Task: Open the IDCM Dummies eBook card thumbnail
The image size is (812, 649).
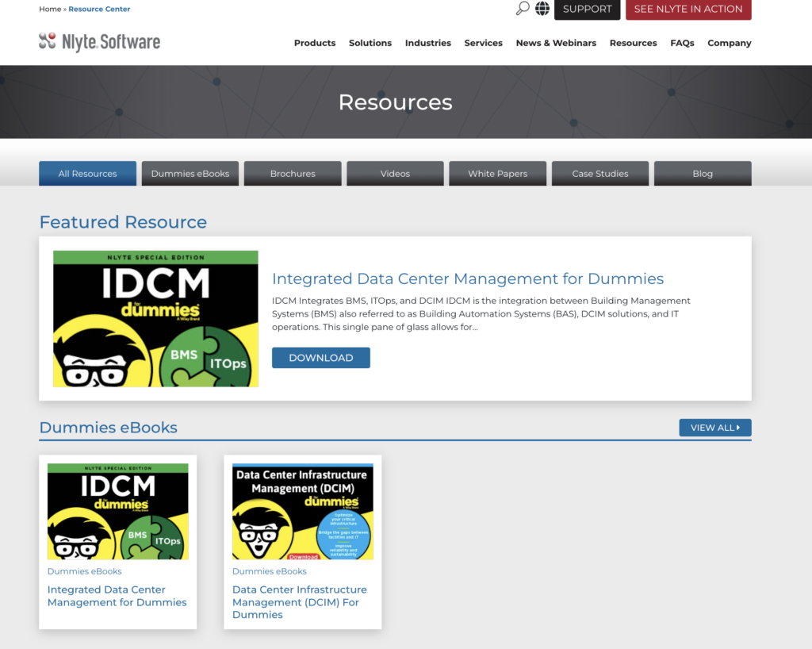Action: [118, 511]
